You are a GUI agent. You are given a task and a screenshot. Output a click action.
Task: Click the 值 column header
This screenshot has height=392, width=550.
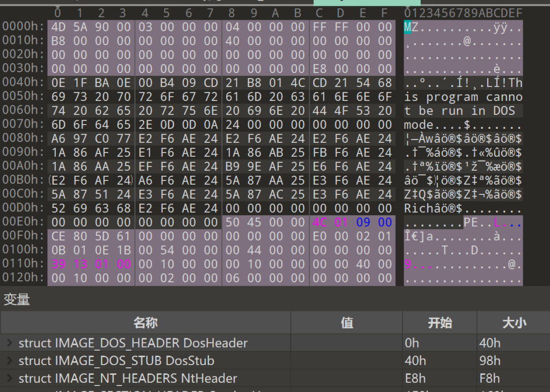point(346,322)
